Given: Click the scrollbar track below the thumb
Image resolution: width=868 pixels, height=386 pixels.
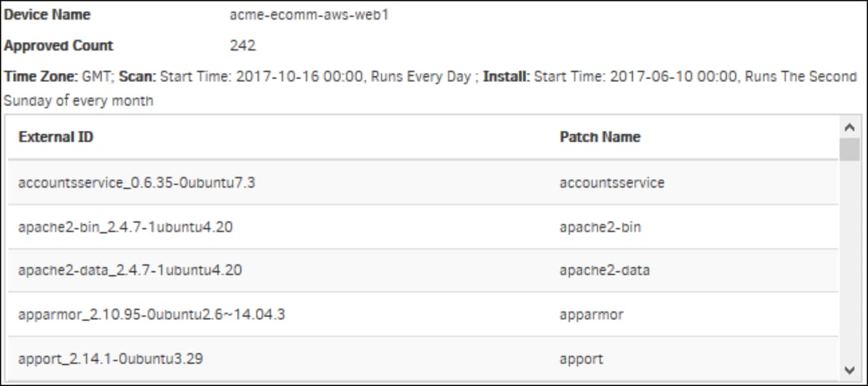Looking at the screenshot, I should tap(849, 261).
